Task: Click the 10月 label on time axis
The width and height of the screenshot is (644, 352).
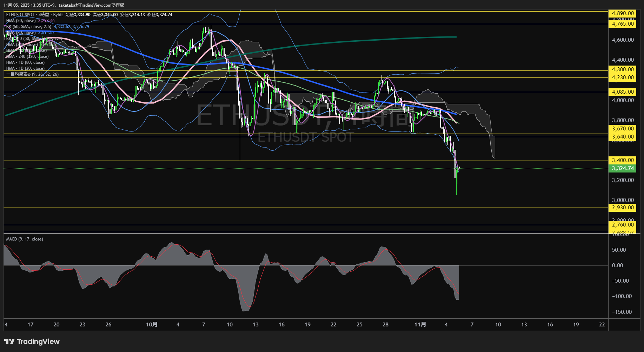Action: click(152, 325)
